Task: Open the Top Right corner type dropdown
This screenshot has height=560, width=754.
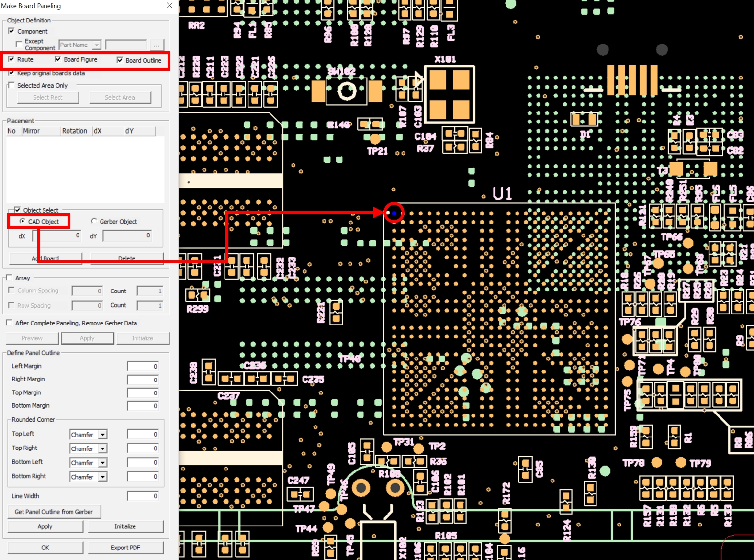Action: click(102, 449)
